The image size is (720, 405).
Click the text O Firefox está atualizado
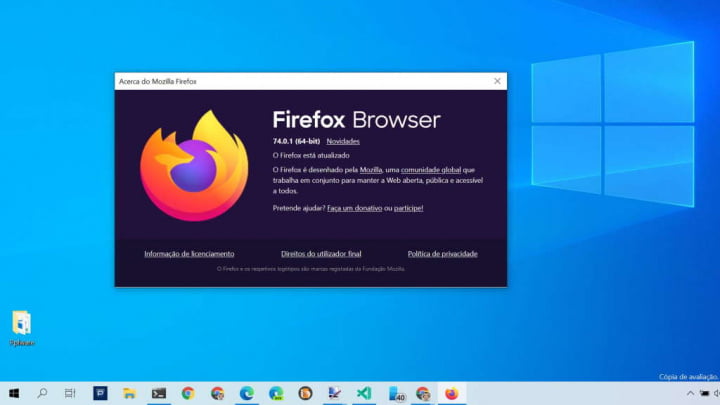(311, 155)
